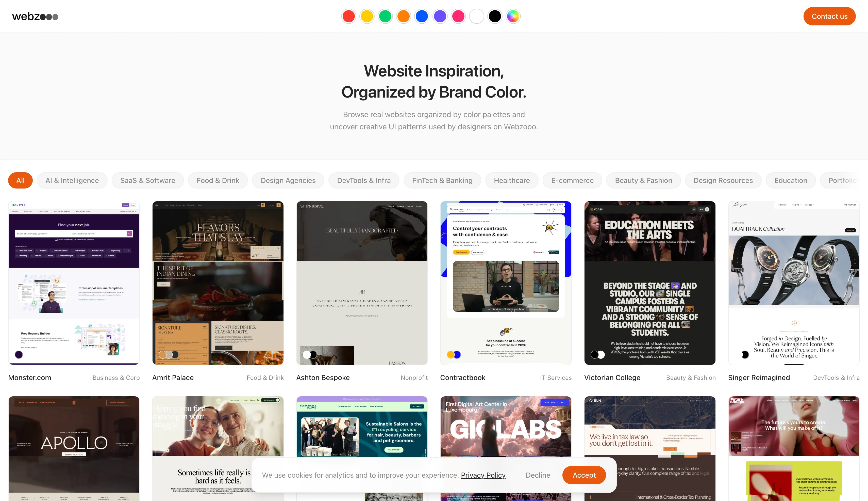Decline the analytics cookies
Screen dimensions: 868x501
(538, 475)
